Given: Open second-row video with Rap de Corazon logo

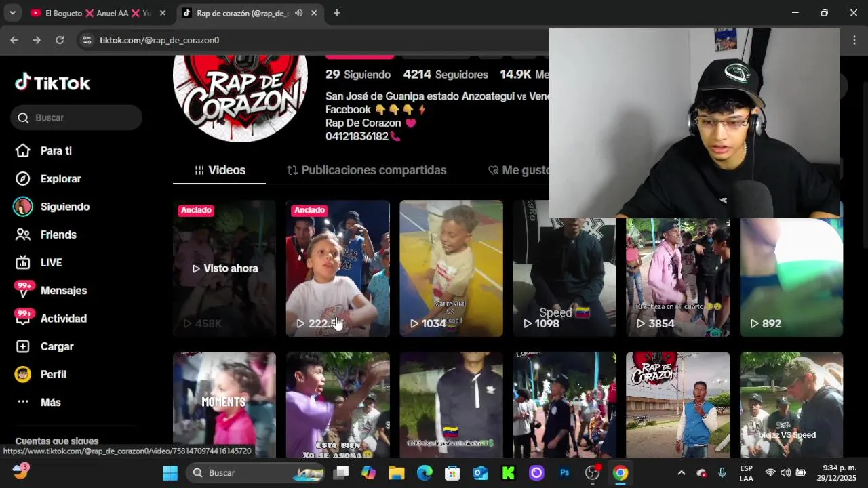Looking at the screenshot, I should [x=677, y=405].
